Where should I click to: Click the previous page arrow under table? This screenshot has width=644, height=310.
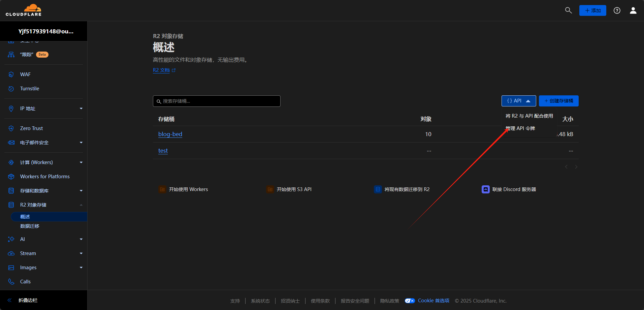(566, 167)
